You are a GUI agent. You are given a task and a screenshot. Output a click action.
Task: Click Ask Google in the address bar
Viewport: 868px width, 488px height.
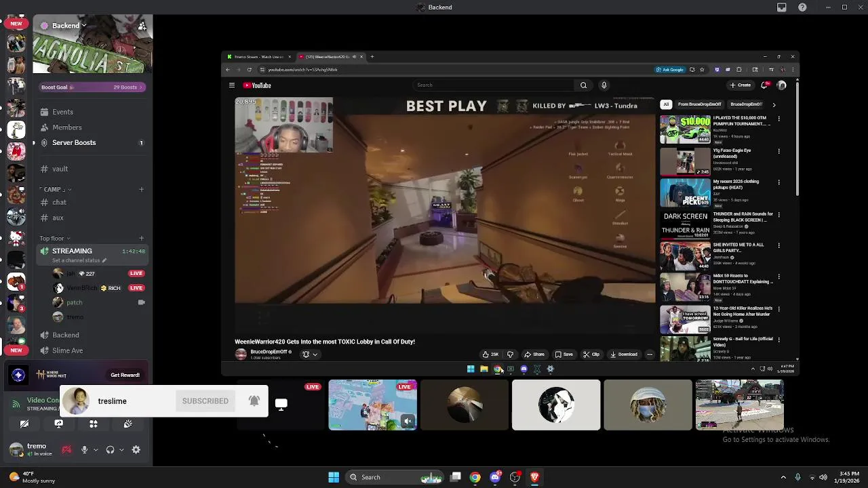click(x=670, y=70)
